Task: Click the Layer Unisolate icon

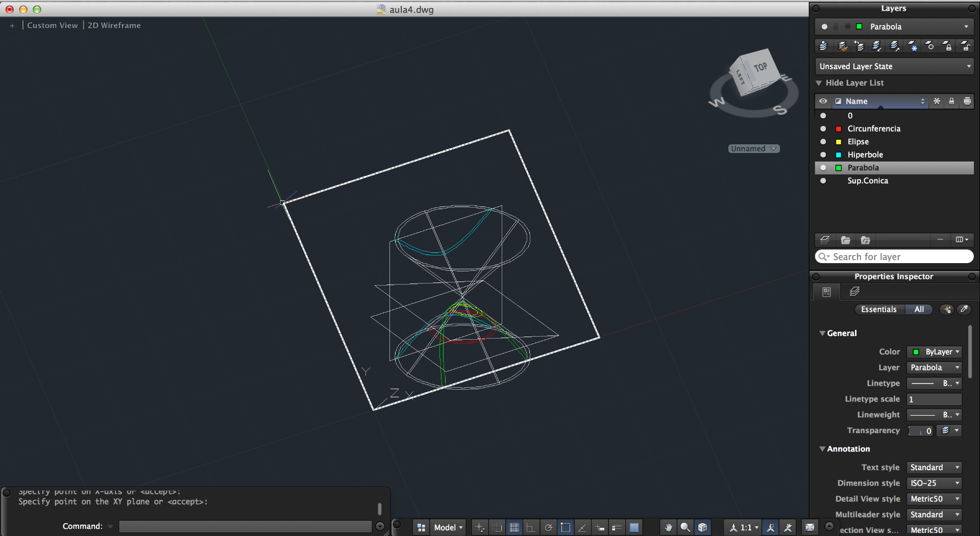Action: 895,46
